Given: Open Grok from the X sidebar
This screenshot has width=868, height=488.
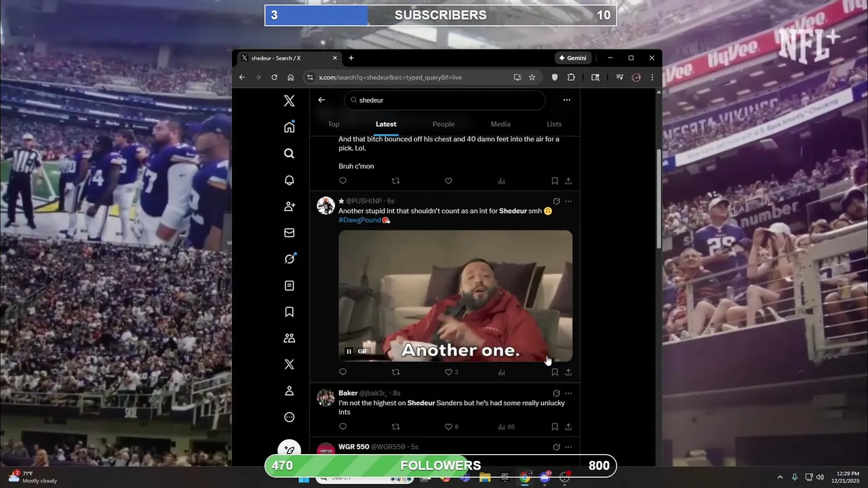Looking at the screenshot, I should (289, 259).
